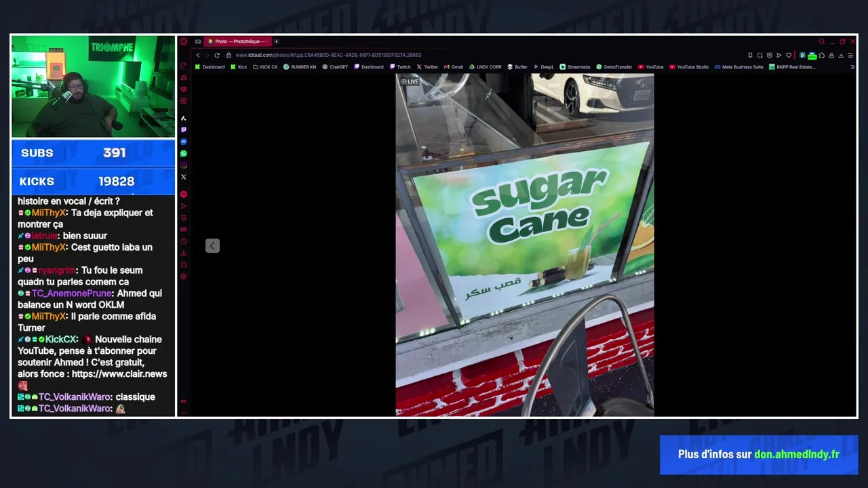Open the LNDY CORP bookmark
The height and width of the screenshot is (488, 868).
(486, 67)
